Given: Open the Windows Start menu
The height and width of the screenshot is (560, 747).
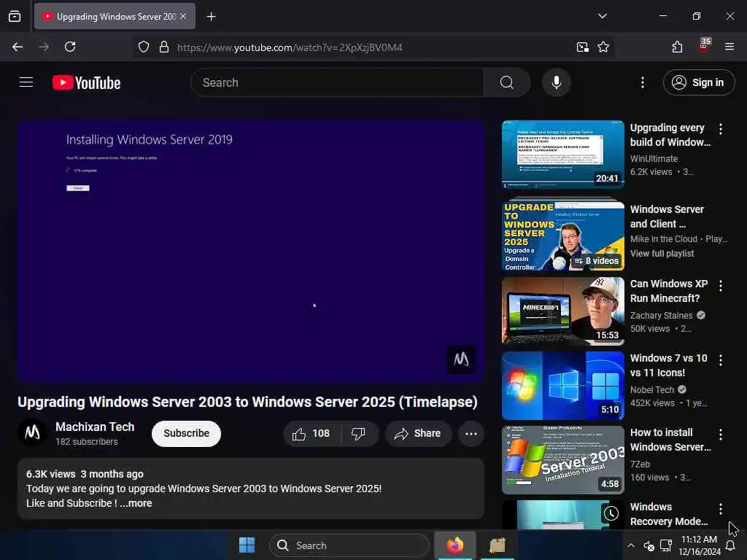Looking at the screenshot, I should 247,545.
